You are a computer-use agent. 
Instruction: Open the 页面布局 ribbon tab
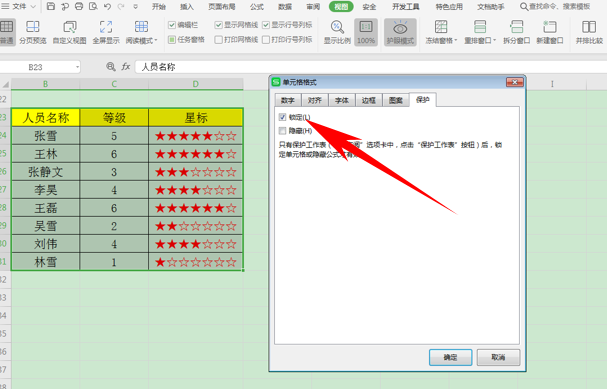coord(222,7)
